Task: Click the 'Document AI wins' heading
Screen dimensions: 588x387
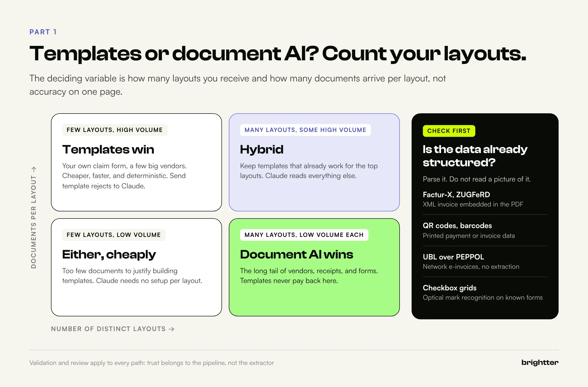Action: click(296, 255)
